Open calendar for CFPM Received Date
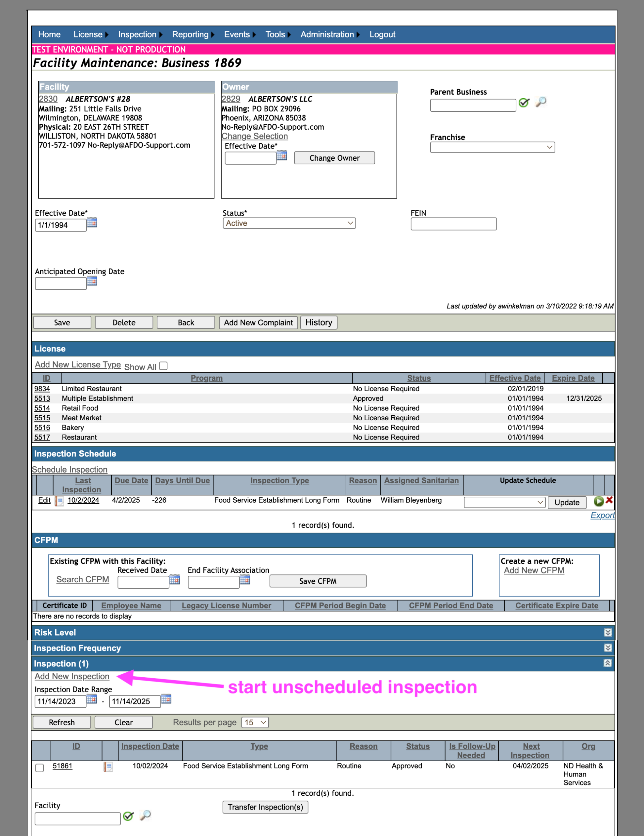This screenshot has height=836, width=644. 175,580
